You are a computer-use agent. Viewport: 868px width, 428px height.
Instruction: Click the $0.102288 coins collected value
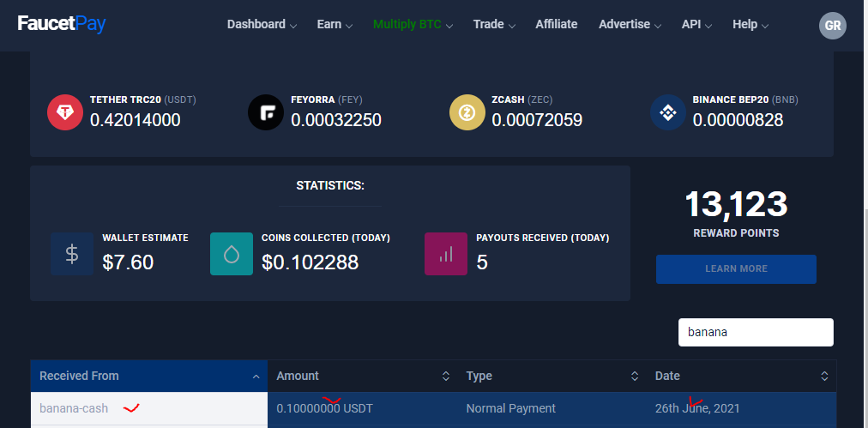click(x=310, y=262)
